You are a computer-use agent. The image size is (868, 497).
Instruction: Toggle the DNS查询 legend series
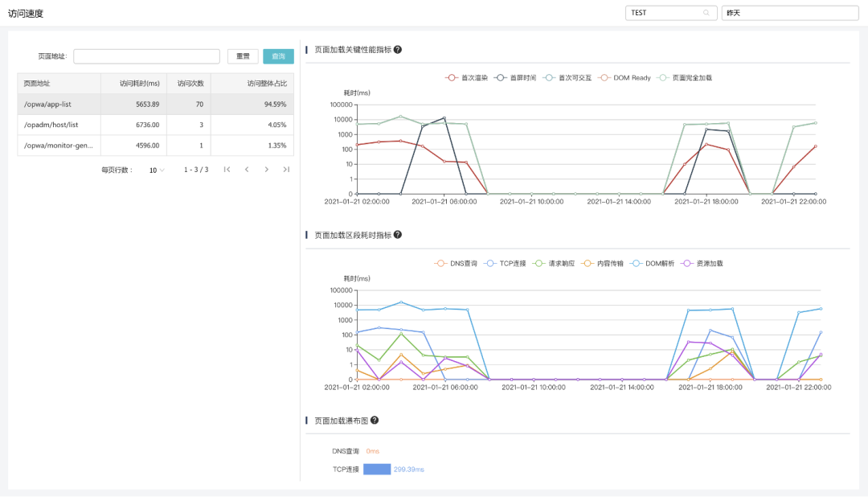pos(456,263)
